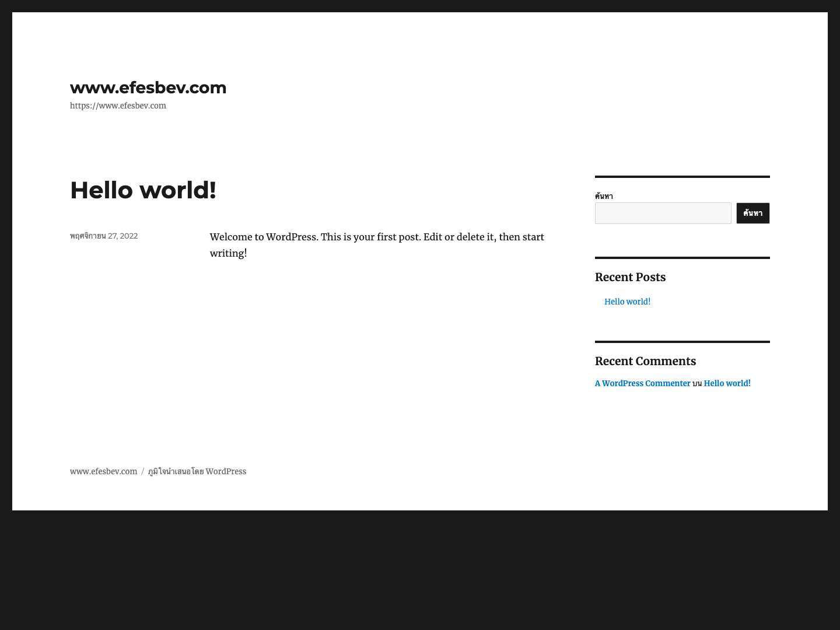Image resolution: width=840 pixels, height=630 pixels.
Task: Click the site tagline https://www.efesbev.com
Action: click(118, 106)
